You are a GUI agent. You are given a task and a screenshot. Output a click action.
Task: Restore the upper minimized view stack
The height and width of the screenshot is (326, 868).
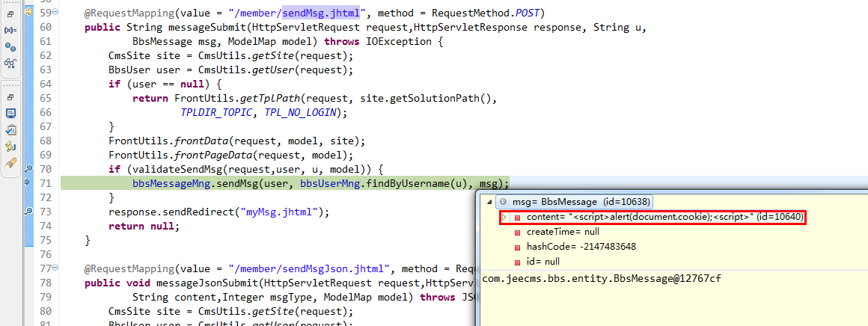10,13
